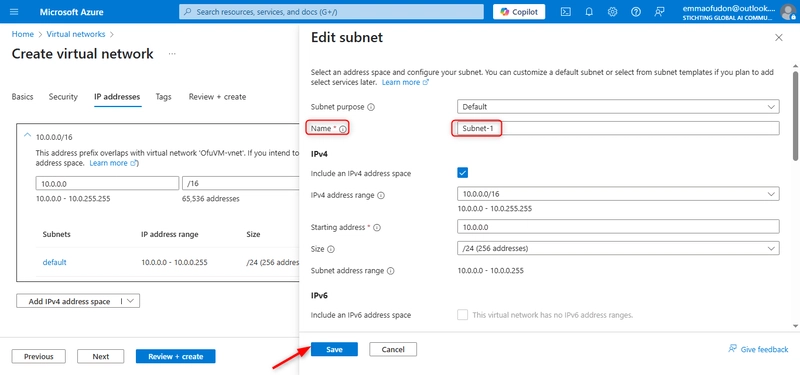
Task: Open the Subnet purpose dropdown
Action: pos(618,107)
